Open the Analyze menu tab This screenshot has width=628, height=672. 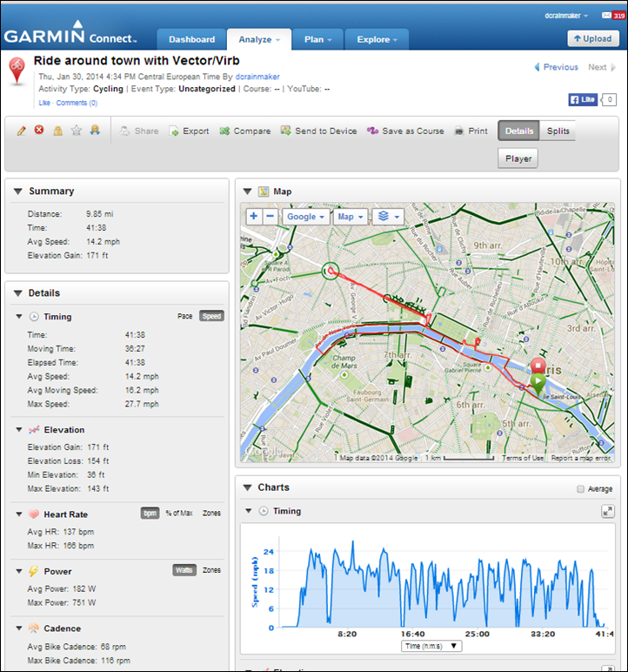point(259,39)
